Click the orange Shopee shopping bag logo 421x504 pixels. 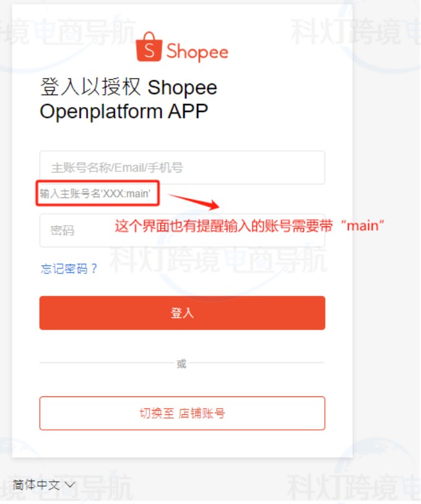coord(149,46)
